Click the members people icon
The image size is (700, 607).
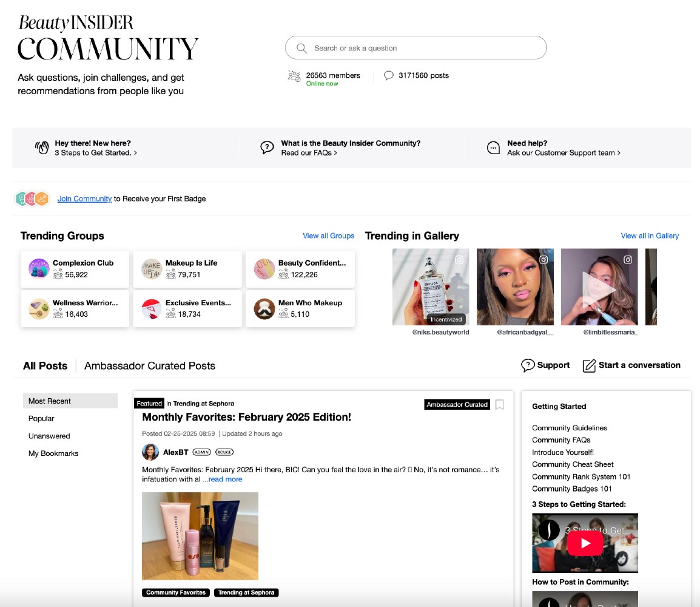click(x=294, y=76)
